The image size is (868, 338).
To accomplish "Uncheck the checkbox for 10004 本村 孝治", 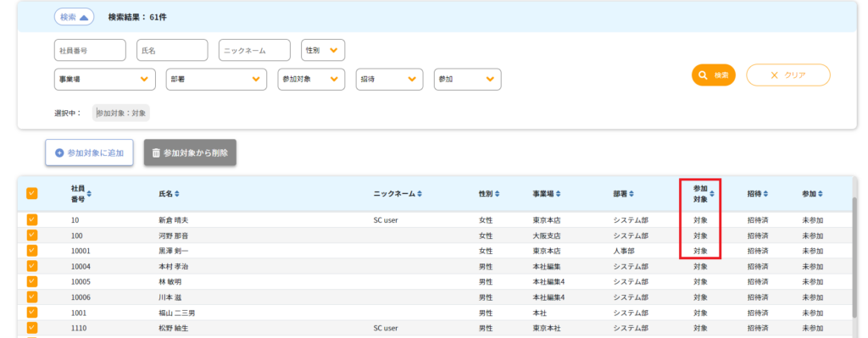I will [x=32, y=266].
